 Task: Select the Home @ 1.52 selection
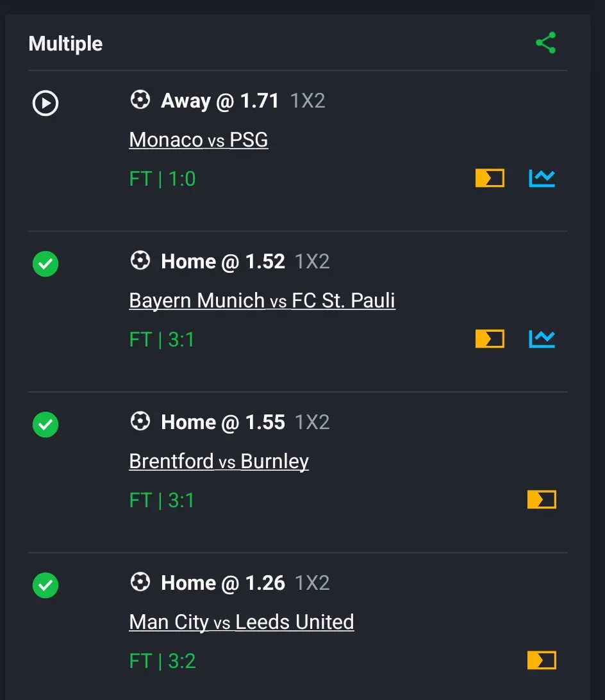coord(222,261)
